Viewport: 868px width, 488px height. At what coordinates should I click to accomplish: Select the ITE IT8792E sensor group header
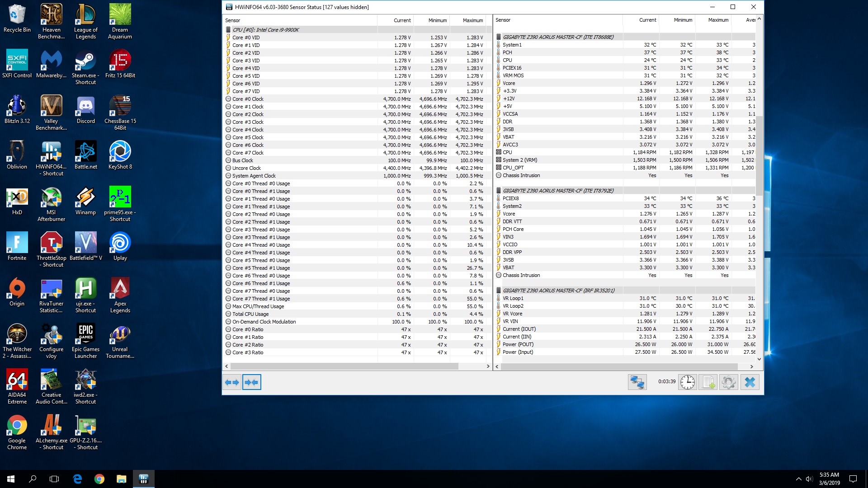tap(625, 191)
